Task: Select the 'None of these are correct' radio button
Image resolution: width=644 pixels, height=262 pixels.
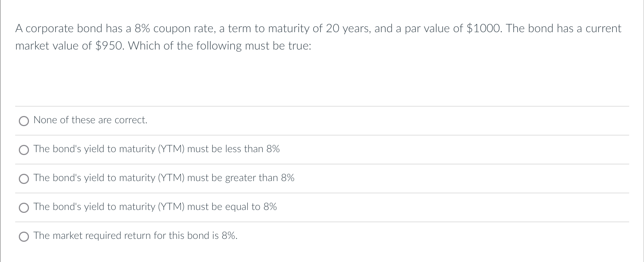Action: [x=24, y=121]
